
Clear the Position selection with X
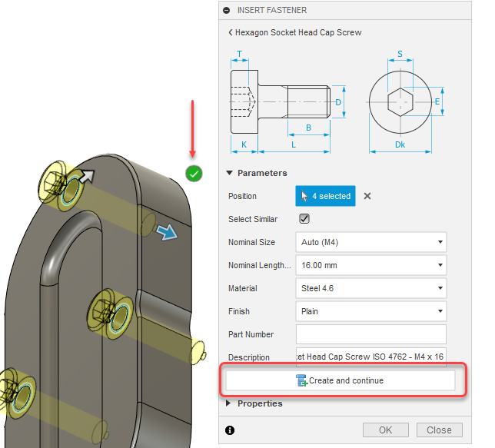(x=367, y=196)
